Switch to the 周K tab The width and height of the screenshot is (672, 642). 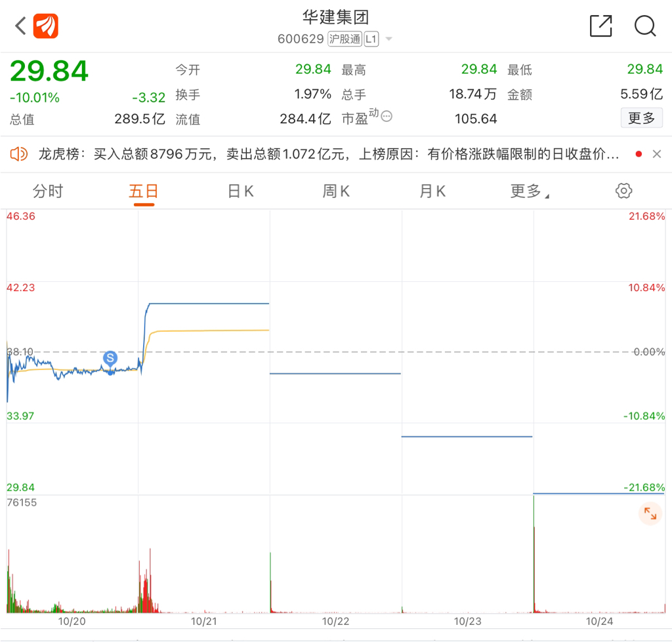(x=336, y=191)
